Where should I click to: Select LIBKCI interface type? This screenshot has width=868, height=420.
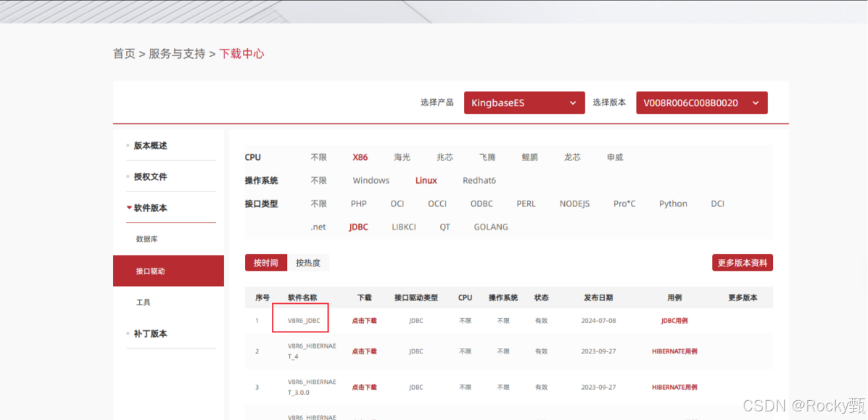point(404,227)
